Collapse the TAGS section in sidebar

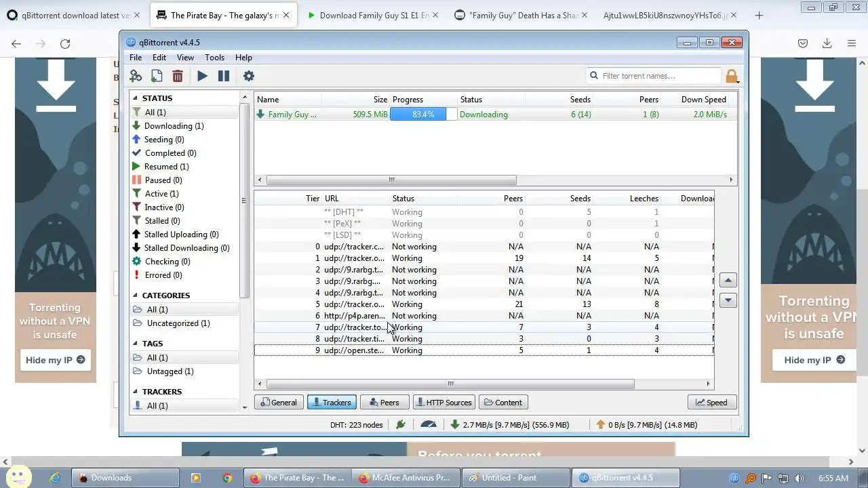[135, 344]
